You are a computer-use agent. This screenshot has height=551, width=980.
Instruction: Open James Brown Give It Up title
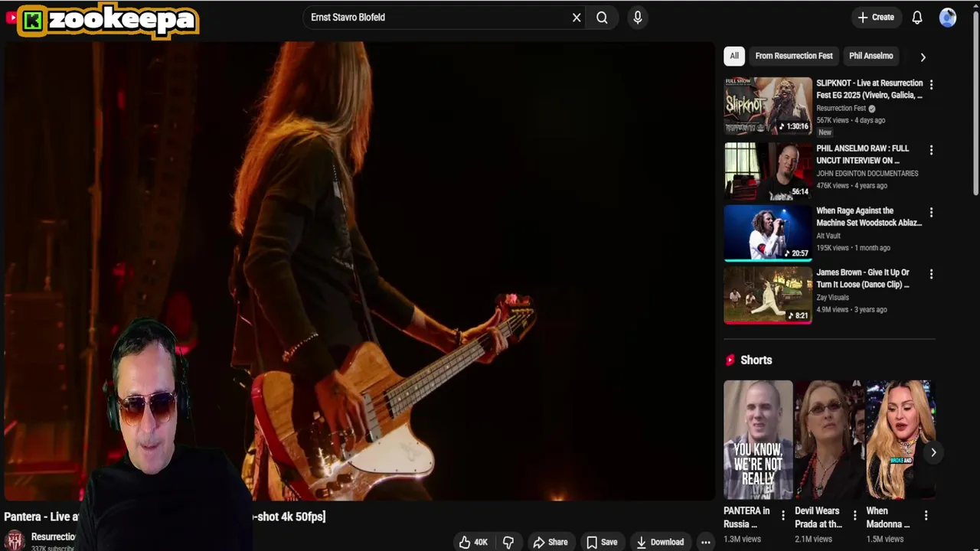[863, 279]
